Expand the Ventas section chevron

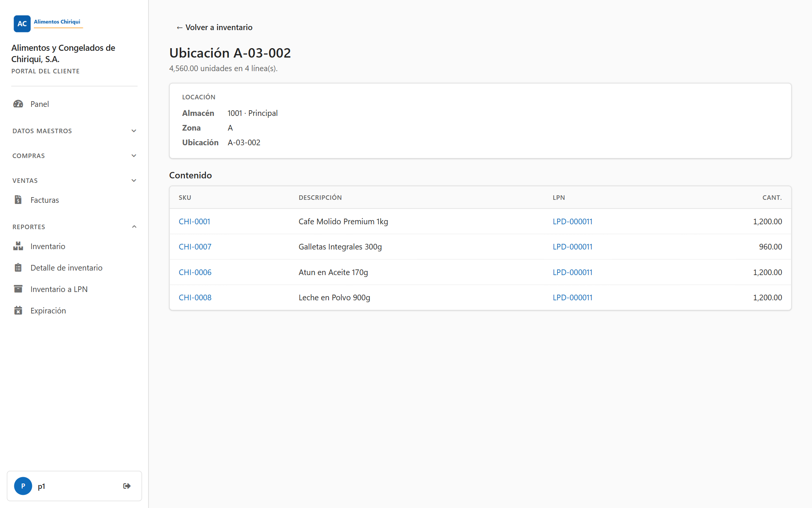(134, 181)
